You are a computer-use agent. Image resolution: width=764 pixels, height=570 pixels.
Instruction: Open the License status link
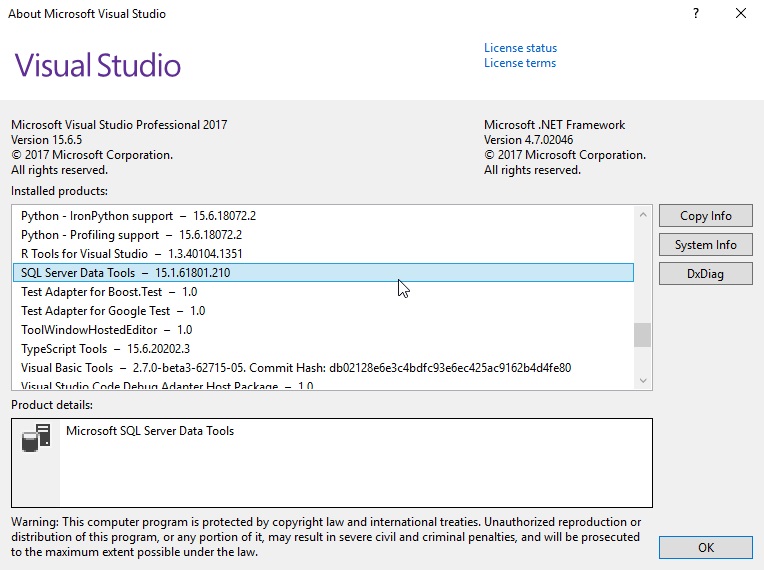click(520, 48)
